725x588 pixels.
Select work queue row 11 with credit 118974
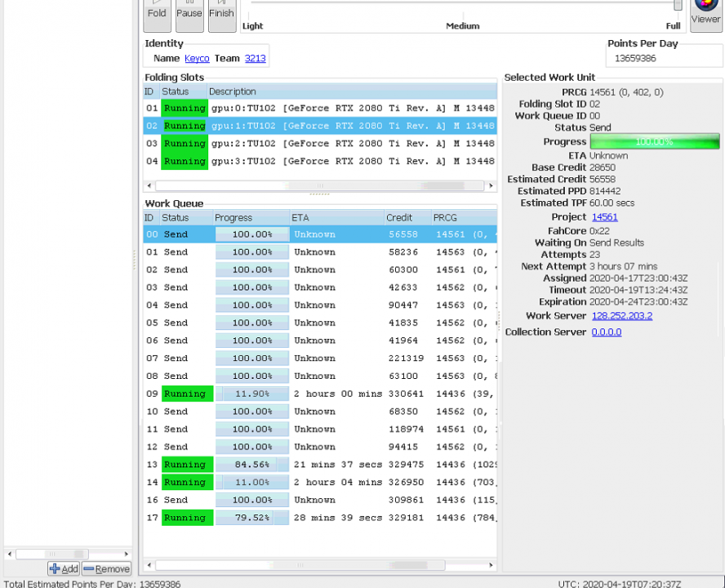(x=320, y=430)
